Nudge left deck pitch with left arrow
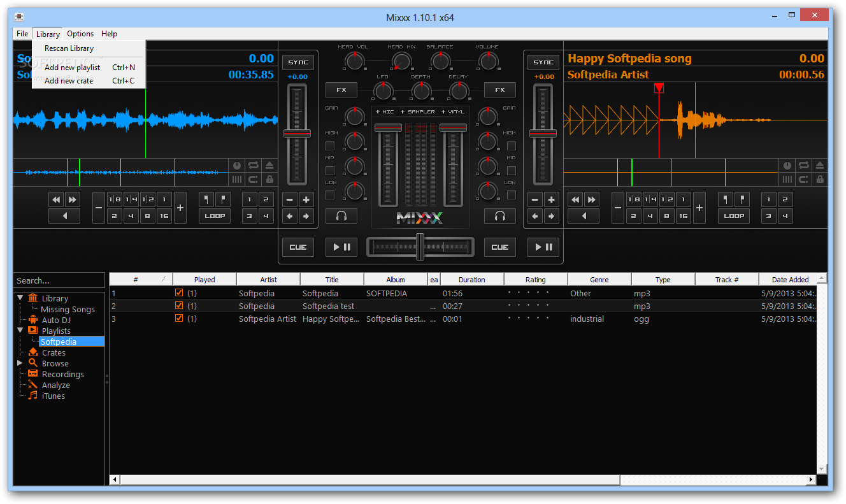The height and width of the screenshot is (504, 846). 290,217
